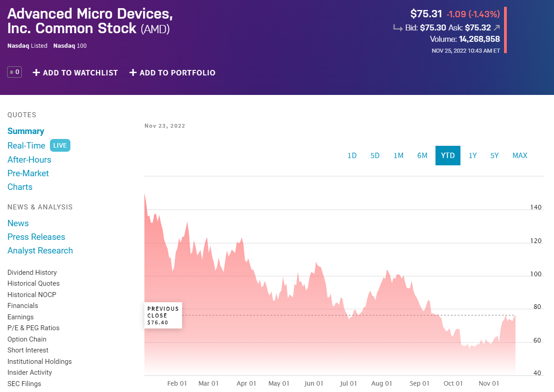Open the Option Chain page
554x392 pixels.
(27, 339)
